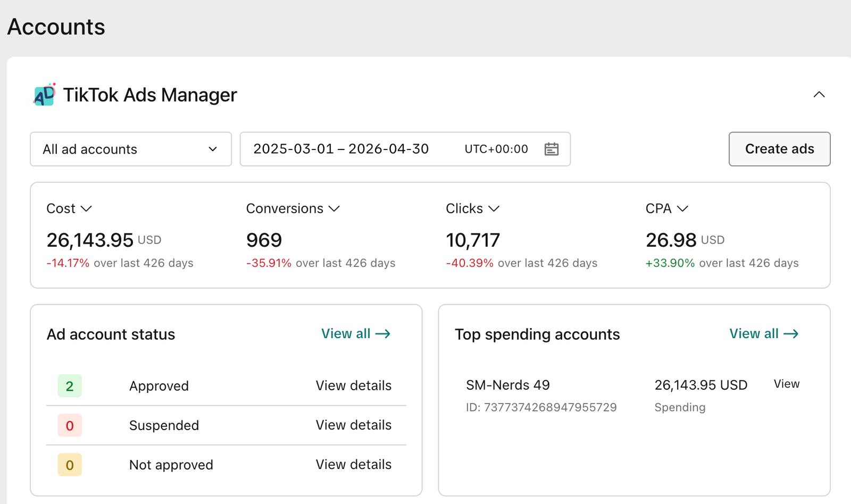Viewport: 851px width, 504px height.
Task: View details for Not approved accounts
Action: (354, 464)
